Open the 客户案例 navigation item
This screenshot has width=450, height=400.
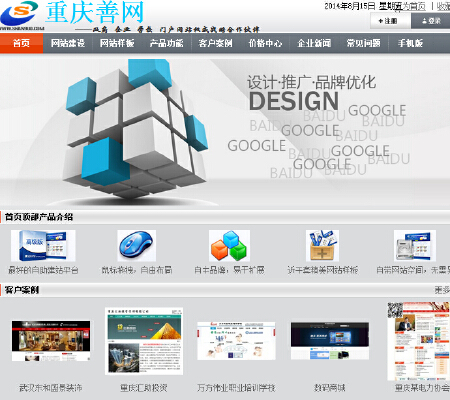(x=216, y=43)
